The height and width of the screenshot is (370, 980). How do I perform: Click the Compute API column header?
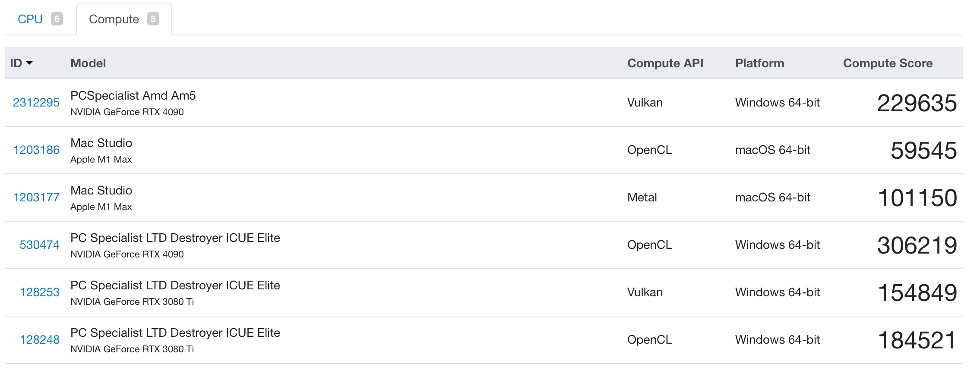665,63
